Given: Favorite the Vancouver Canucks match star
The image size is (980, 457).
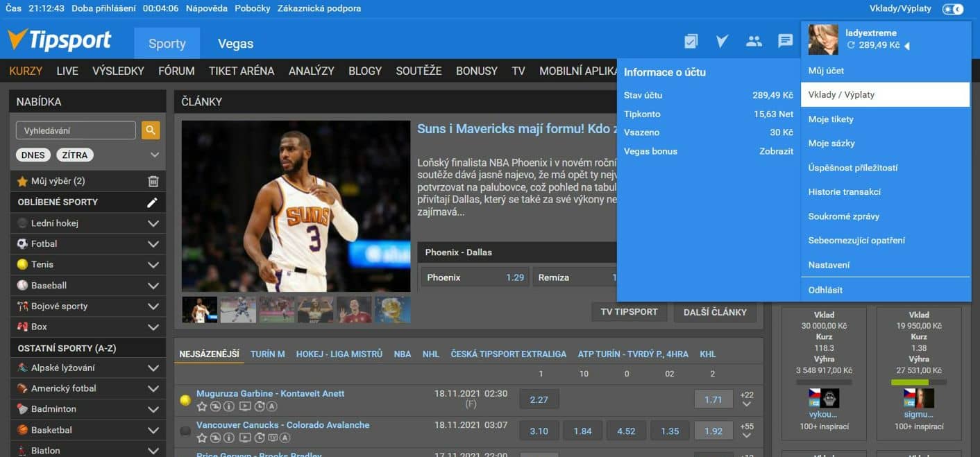Looking at the screenshot, I should pos(202,438).
